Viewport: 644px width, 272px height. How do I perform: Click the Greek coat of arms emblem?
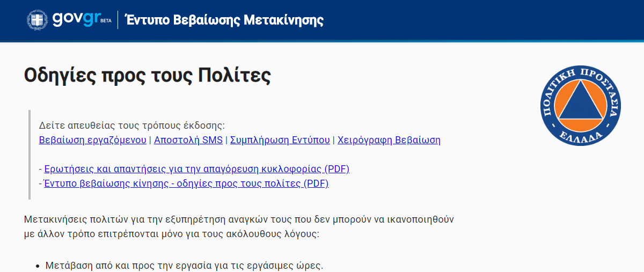(x=37, y=20)
